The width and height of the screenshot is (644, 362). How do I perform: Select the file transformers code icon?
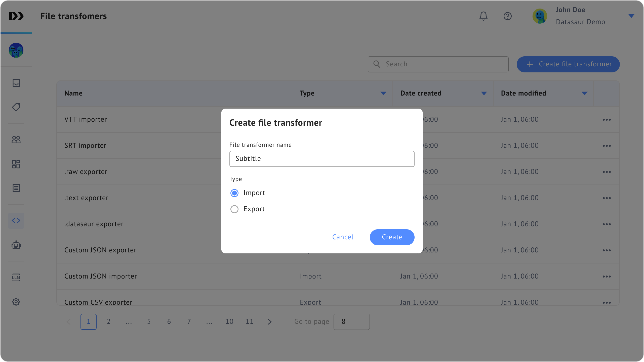(16, 221)
